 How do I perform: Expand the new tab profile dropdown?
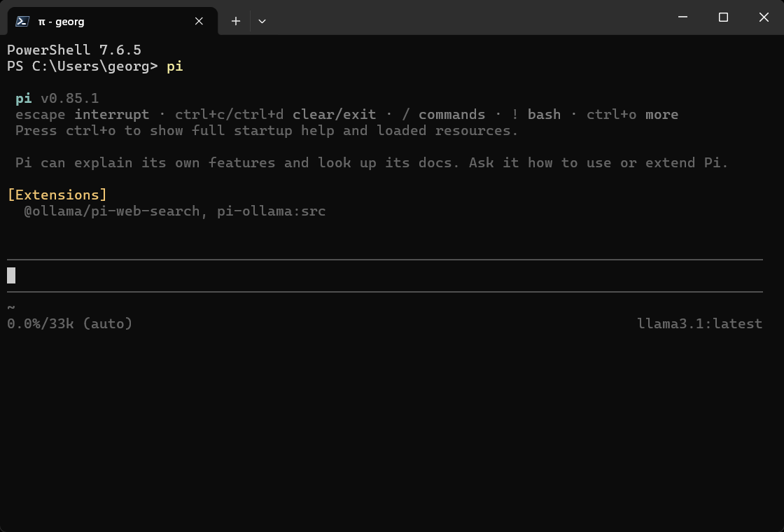(x=262, y=21)
